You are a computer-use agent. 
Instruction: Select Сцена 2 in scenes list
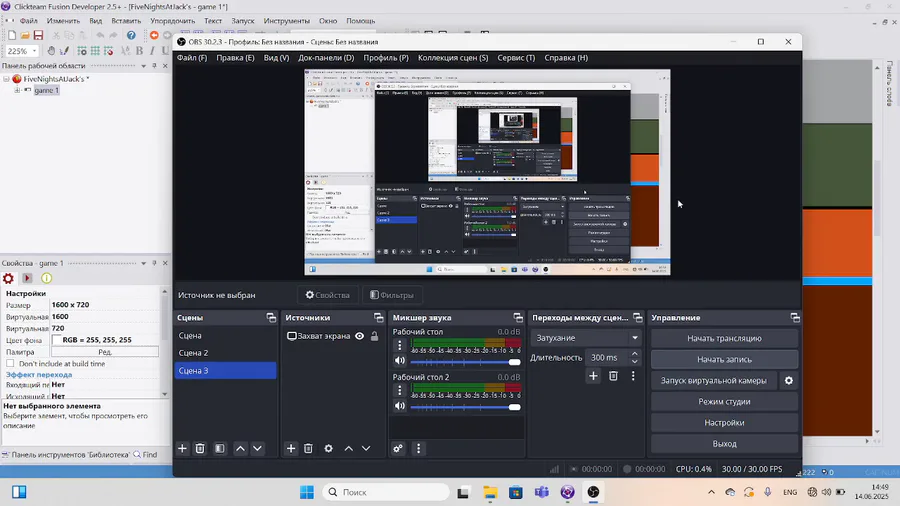coord(225,353)
